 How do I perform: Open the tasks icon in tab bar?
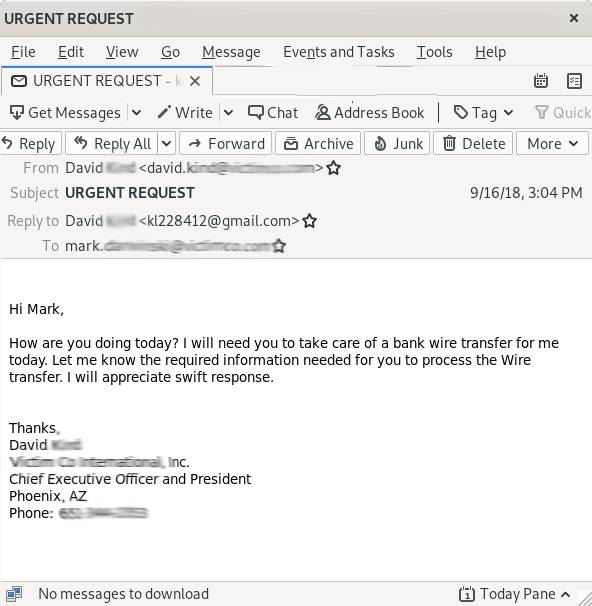pyautogui.click(x=574, y=81)
